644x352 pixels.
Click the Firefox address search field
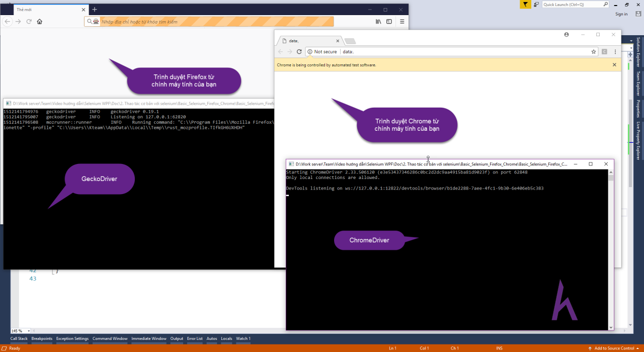[209, 22]
